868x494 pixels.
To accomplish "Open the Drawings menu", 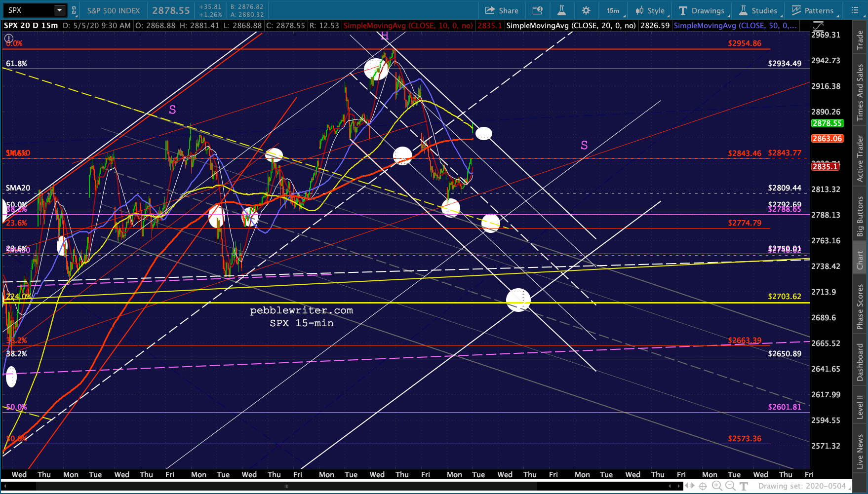I will tap(702, 10).
